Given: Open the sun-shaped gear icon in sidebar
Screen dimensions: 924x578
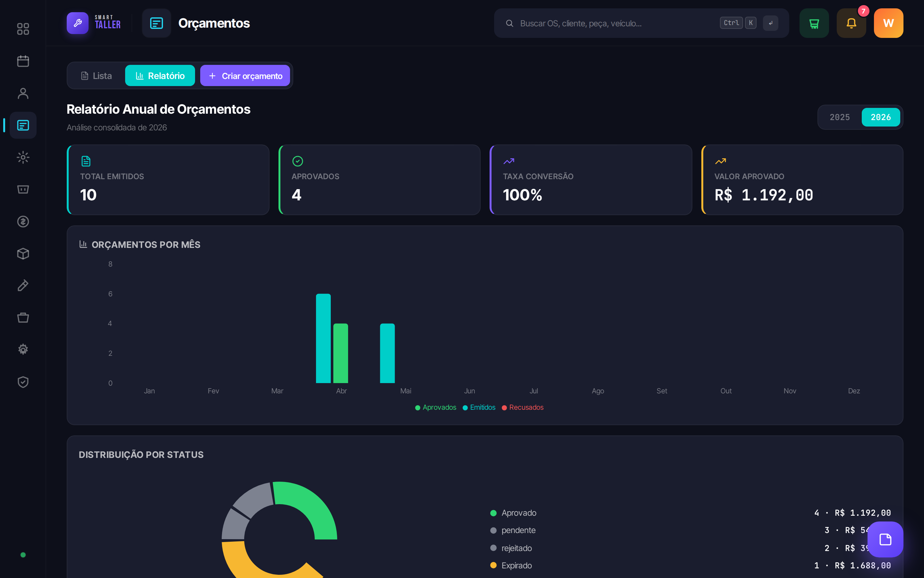Looking at the screenshot, I should point(23,157).
